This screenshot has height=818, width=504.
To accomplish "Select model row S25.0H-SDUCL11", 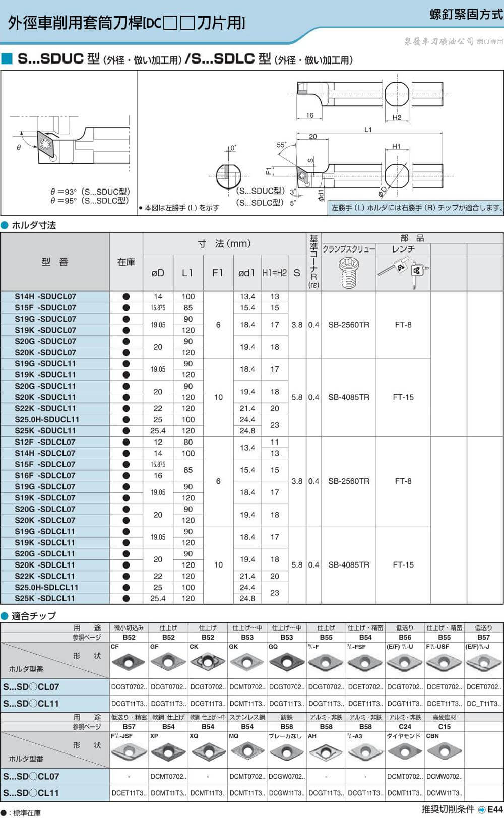I will click(55, 419).
